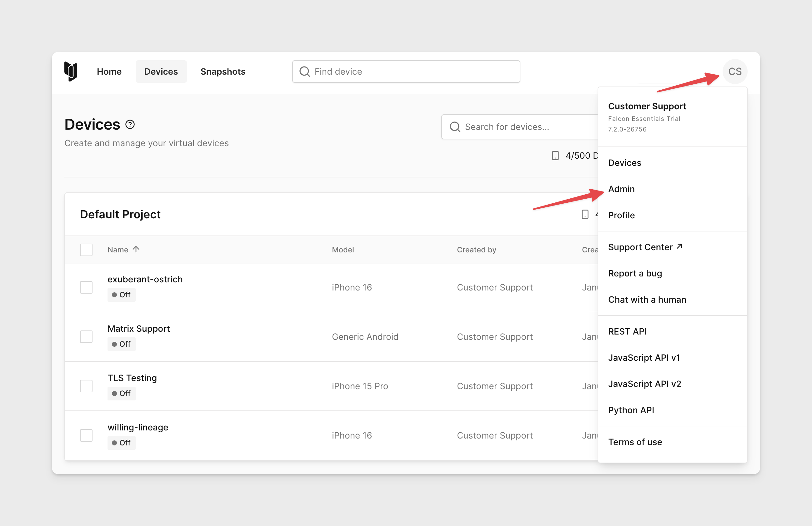The height and width of the screenshot is (526, 812).
Task: Select the TLS Testing checkbox
Action: pos(86,386)
